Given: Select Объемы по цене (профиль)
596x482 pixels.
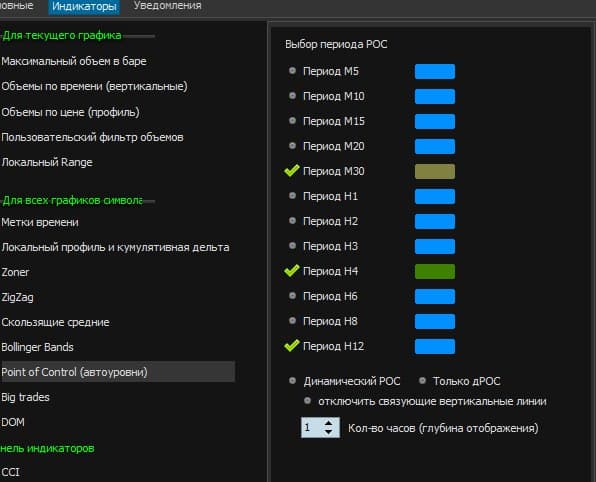Looking at the screenshot, I should [70, 112].
